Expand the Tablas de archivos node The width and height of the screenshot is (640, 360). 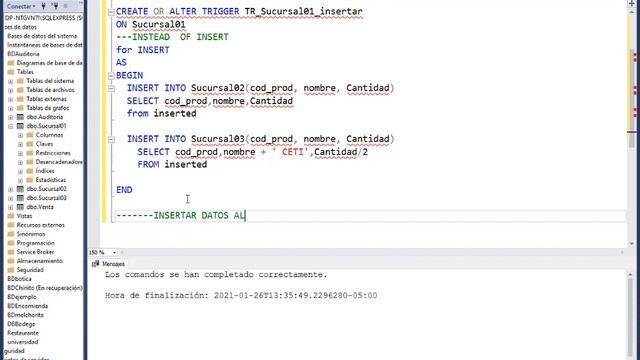point(11,90)
